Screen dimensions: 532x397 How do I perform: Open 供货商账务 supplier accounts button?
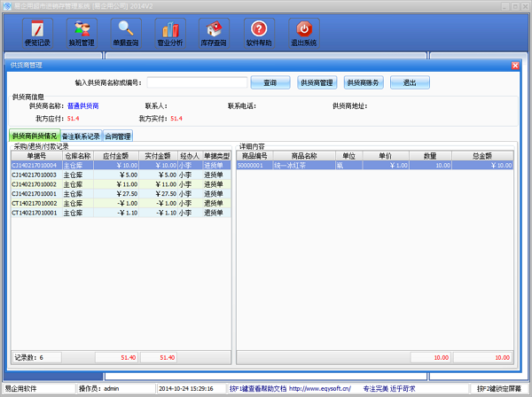[x=364, y=82]
